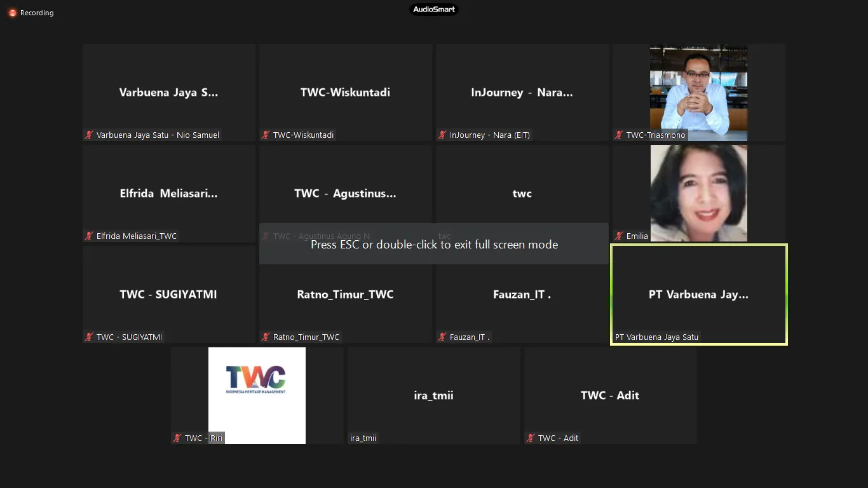
Task: Click muted mic icon next to Ratno_Timur_TWC
Action: pos(266,337)
